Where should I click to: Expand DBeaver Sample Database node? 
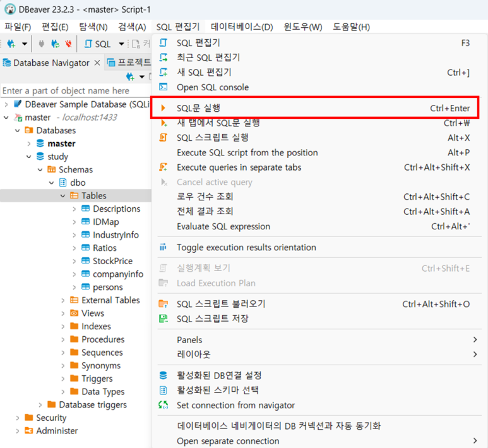point(6,104)
